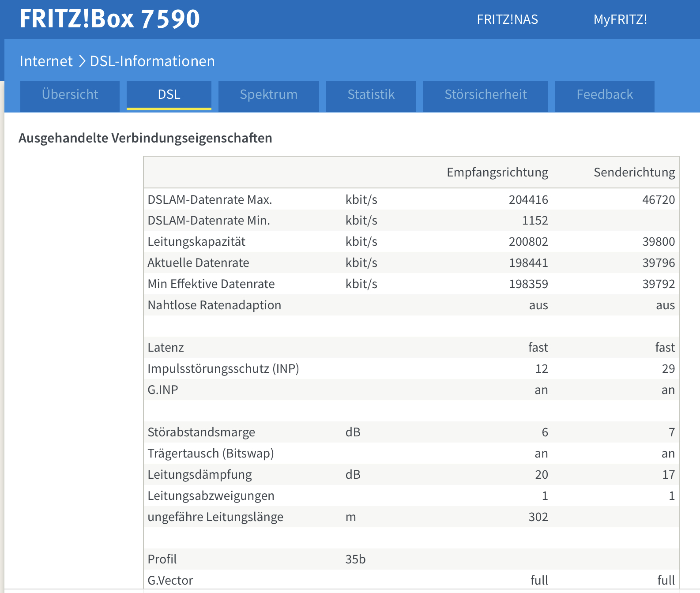Click the Leitungsdämpfung value 20
This screenshot has height=593, width=700.
click(x=542, y=474)
